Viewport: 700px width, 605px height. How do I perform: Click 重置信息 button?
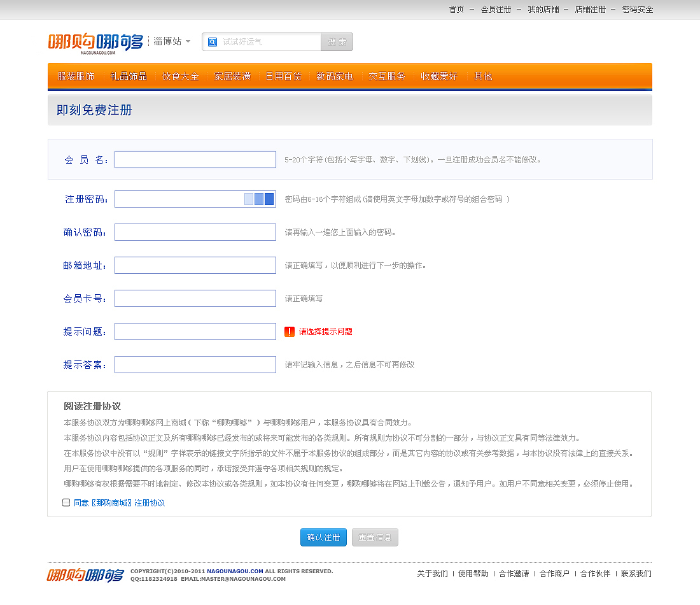(375, 537)
